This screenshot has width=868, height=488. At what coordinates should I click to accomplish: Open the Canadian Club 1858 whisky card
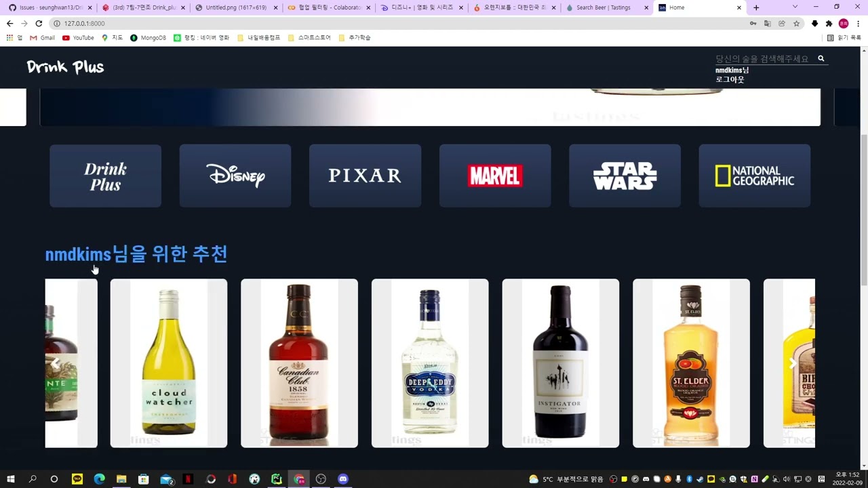[299, 363]
